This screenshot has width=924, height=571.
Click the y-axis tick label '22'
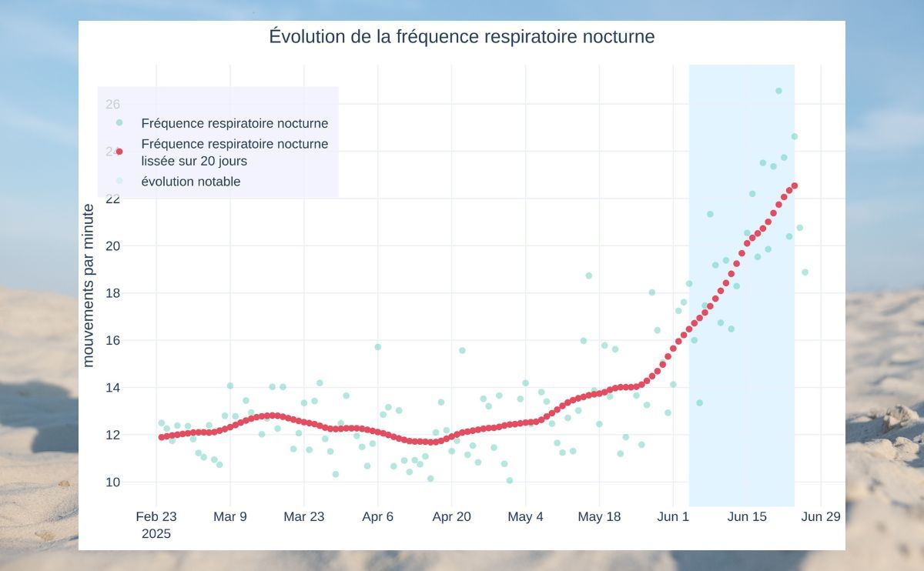click(x=112, y=199)
